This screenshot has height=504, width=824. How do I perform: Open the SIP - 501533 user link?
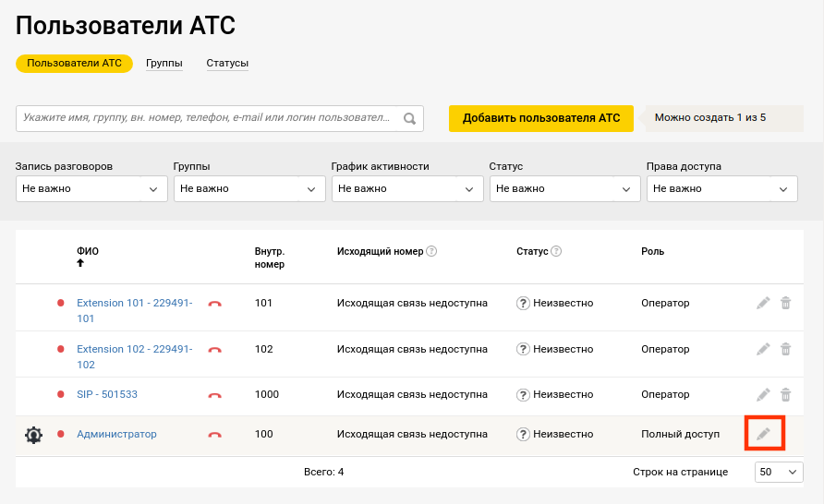[107, 394]
